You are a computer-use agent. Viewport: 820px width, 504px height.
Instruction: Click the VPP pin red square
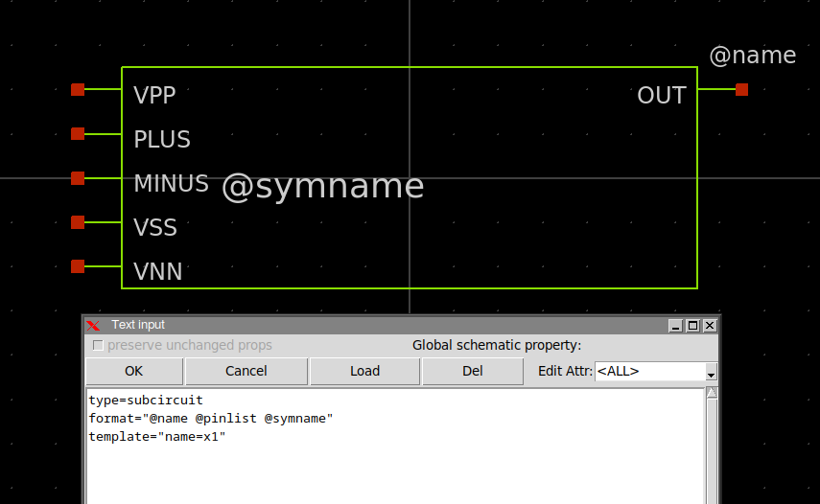[x=78, y=90]
